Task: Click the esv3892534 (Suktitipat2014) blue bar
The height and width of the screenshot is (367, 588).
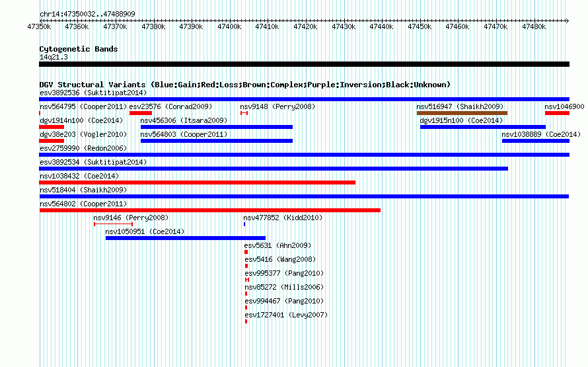Action: point(274,169)
